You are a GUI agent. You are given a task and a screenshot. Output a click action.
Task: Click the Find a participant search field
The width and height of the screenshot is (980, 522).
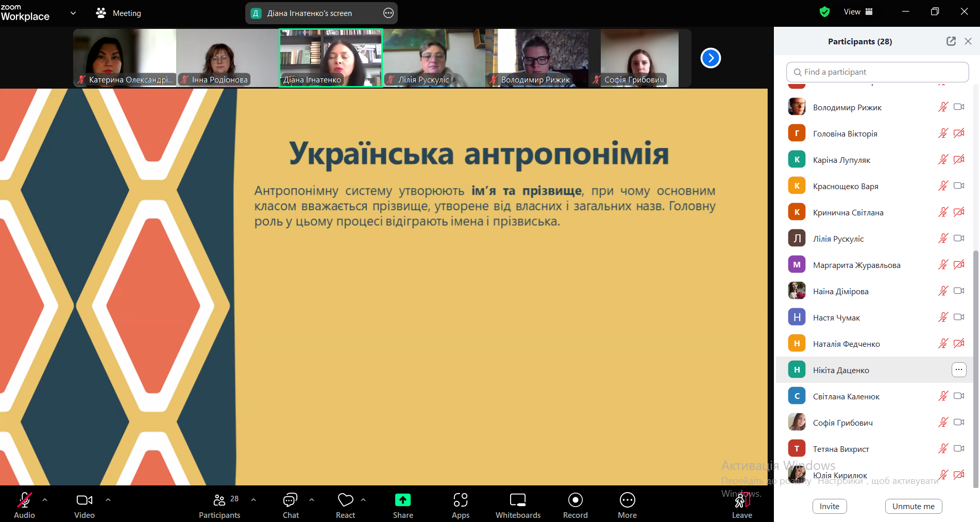(877, 72)
